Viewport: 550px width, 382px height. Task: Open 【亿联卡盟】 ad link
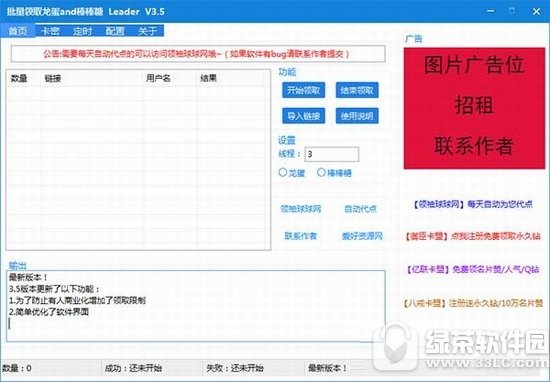click(x=472, y=269)
